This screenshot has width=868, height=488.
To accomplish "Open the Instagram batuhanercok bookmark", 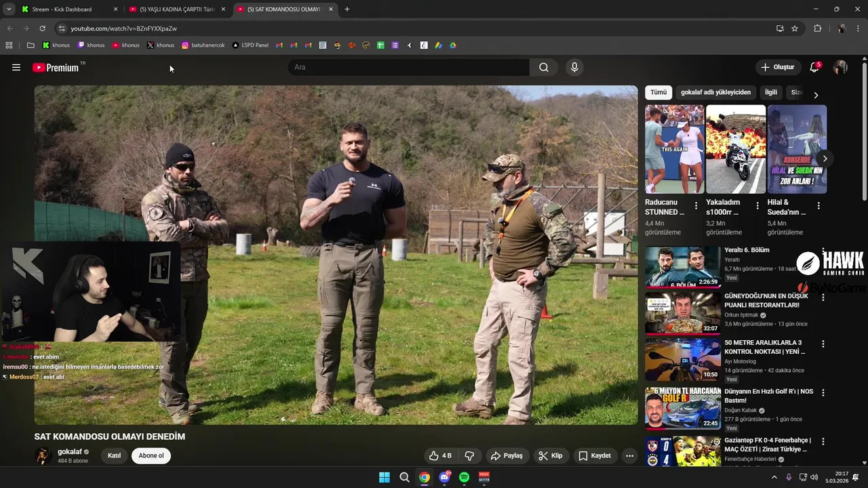I will (x=203, y=45).
